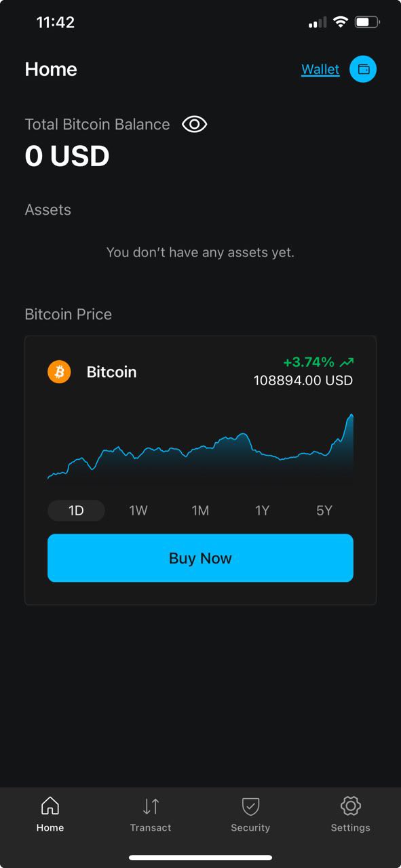Image resolution: width=401 pixels, height=868 pixels.
Task: Show the 1Y price chart
Action: 263,511
